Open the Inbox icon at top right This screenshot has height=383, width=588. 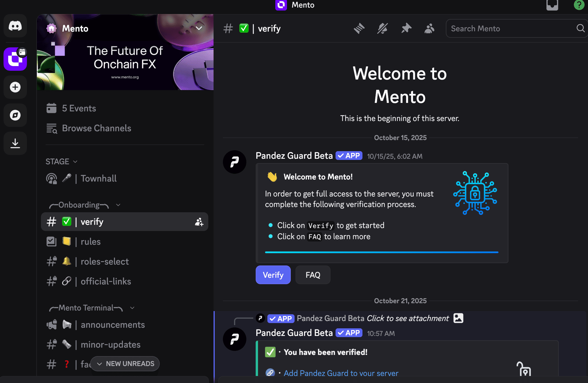[552, 5]
